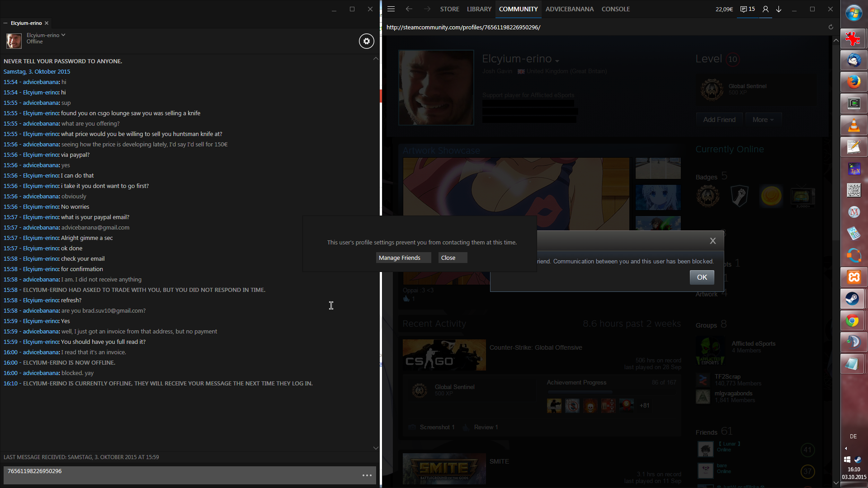Open the Steam hamburger menu
Screen dimensions: 868x488
[x=391, y=9]
